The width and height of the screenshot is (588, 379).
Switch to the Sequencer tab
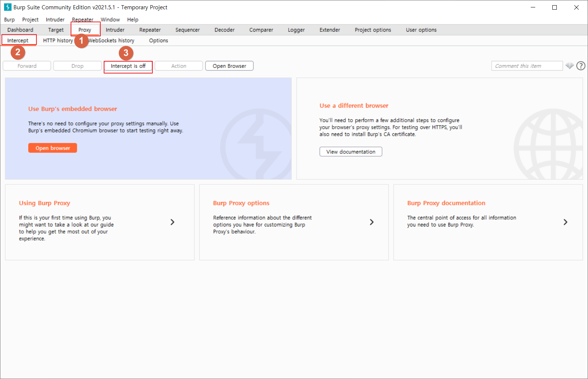click(188, 30)
